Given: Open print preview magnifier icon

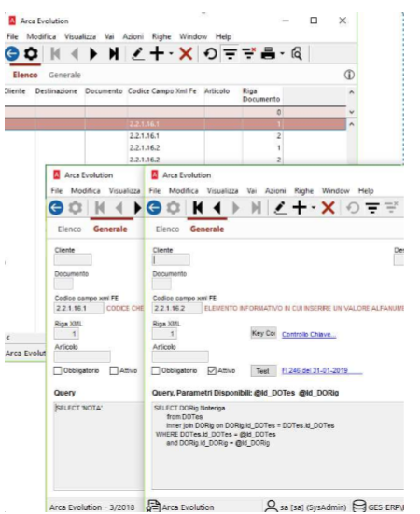Looking at the screenshot, I should (x=297, y=53).
